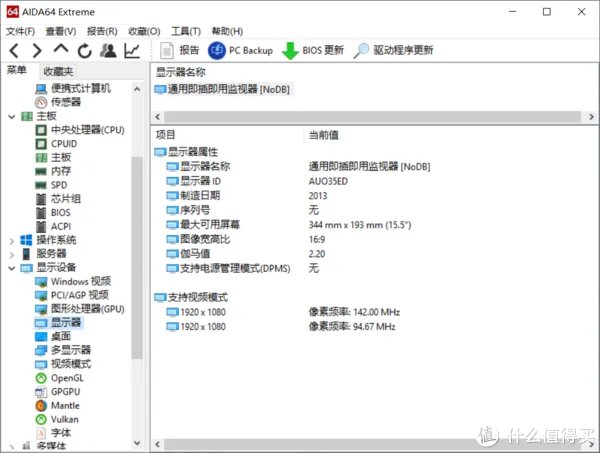Open PC Backup
Image resolution: width=600 pixels, height=453 pixels.
(240, 51)
